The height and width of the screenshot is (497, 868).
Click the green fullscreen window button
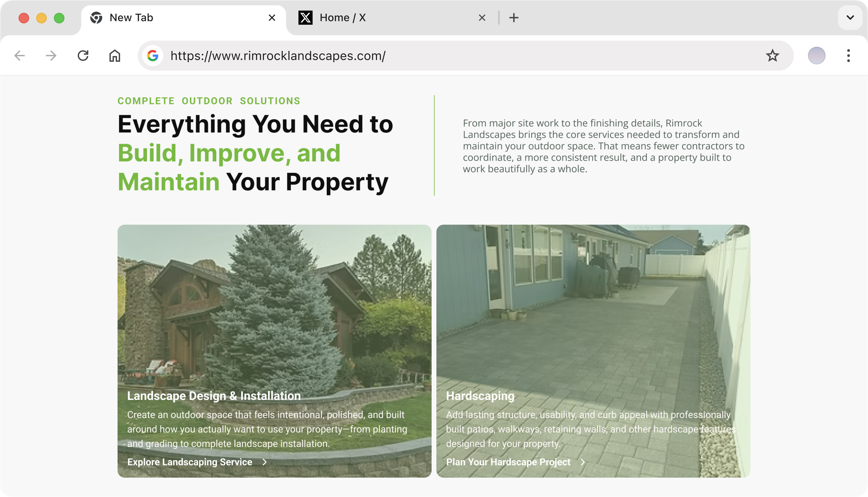coord(59,18)
